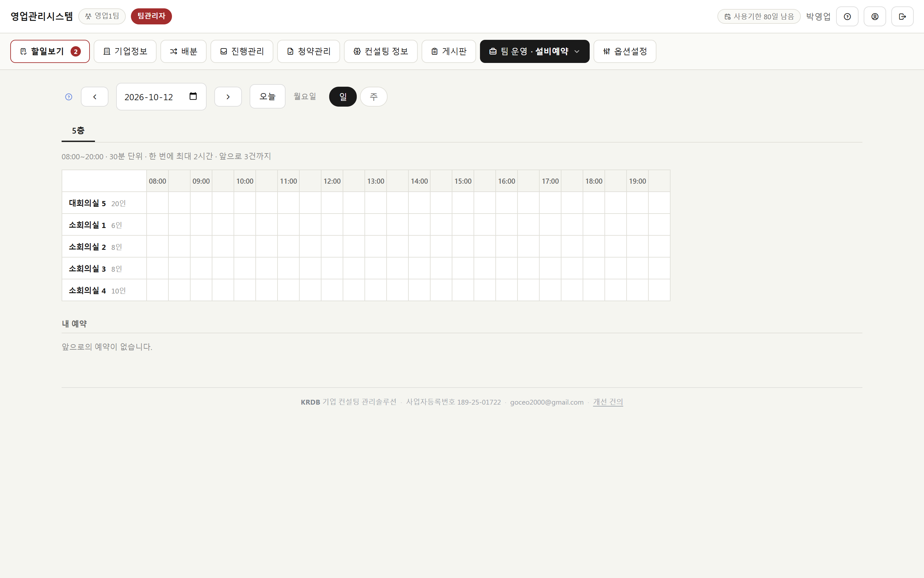
Task: Open the 진행관리 tab
Action: tap(242, 51)
